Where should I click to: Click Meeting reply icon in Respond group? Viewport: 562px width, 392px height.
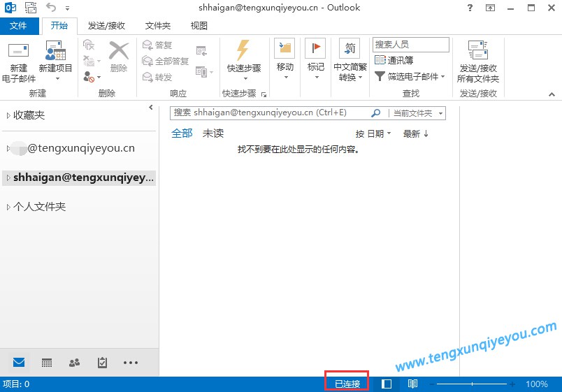coord(201,51)
